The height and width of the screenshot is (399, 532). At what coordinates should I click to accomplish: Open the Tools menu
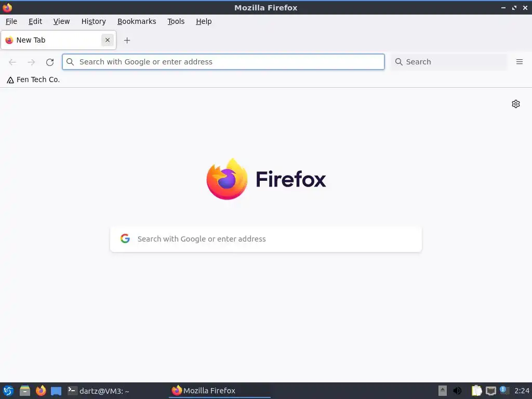click(x=176, y=21)
